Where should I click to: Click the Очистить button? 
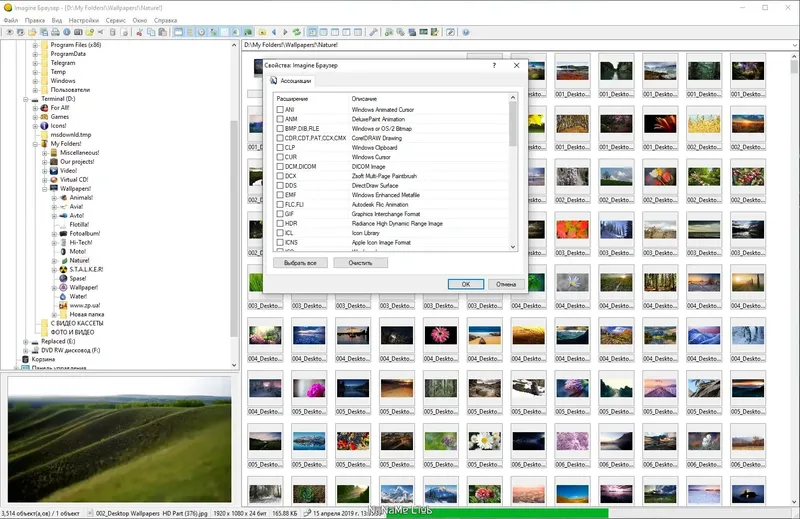360,263
